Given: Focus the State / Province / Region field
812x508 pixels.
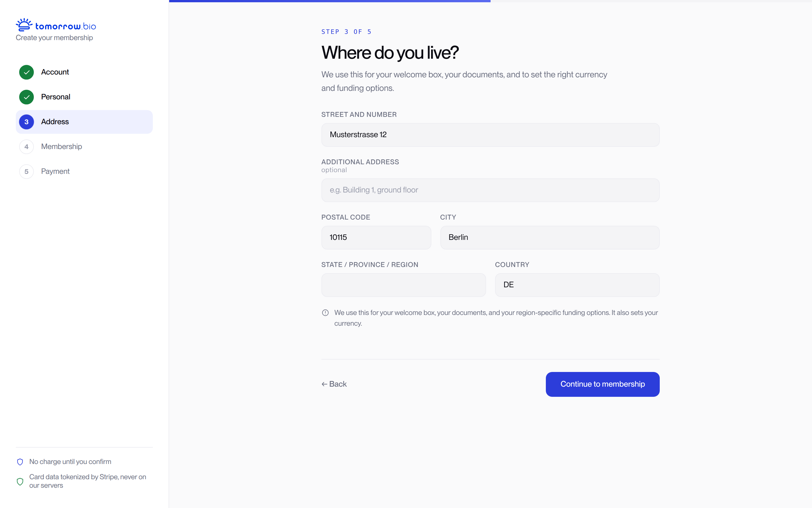Looking at the screenshot, I should pyautogui.click(x=403, y=285).
